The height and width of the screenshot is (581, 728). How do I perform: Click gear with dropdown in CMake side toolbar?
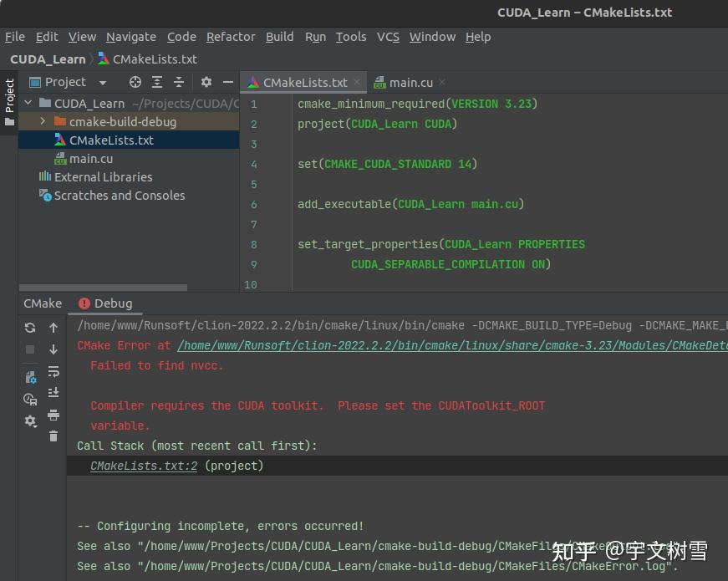[30, 420]
